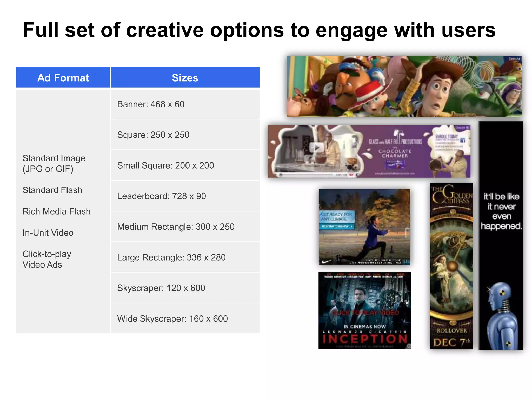532x399 pixels.
Task: Click the 'Square: 250 x 250' row
Action: (185, 135)
